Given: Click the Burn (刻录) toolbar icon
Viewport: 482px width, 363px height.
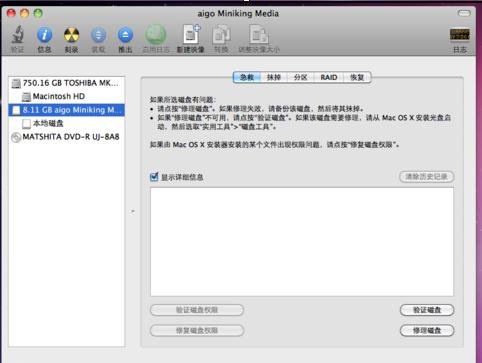Looking at the screenshot, I should pyautogui.click(x=71, y=35).
